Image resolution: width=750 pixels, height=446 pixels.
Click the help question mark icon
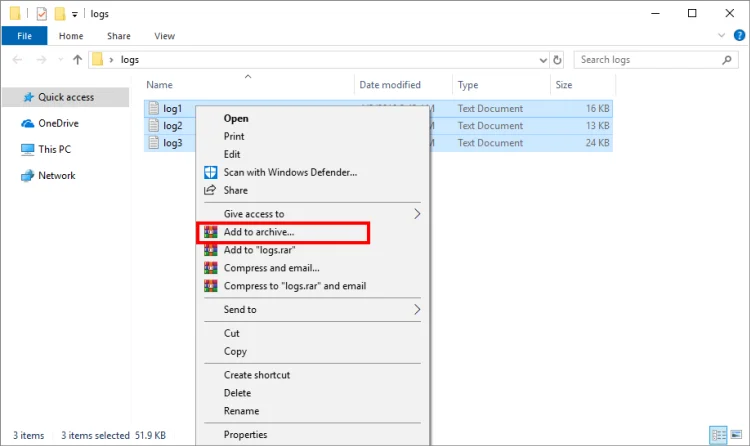coord(737,36)
